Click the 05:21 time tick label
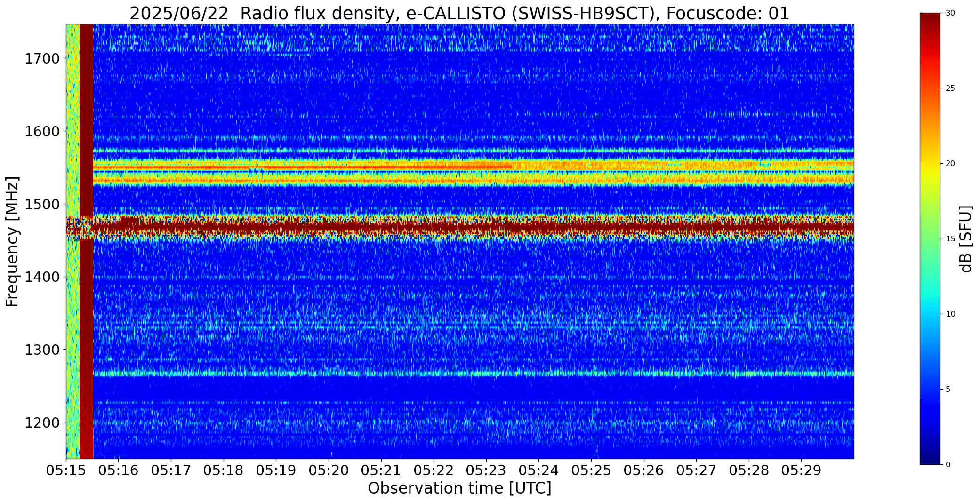980x502 pixels. [x=381, y=470]
